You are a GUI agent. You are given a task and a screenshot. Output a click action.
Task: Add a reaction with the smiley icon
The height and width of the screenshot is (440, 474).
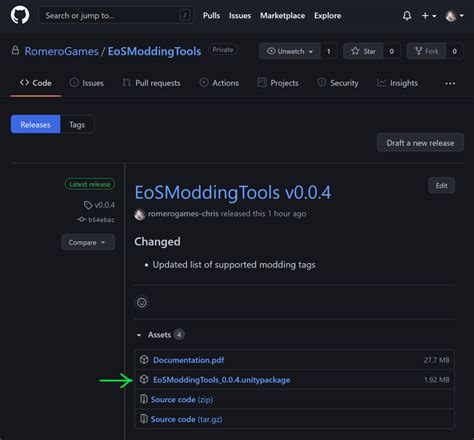pos(142,302)
